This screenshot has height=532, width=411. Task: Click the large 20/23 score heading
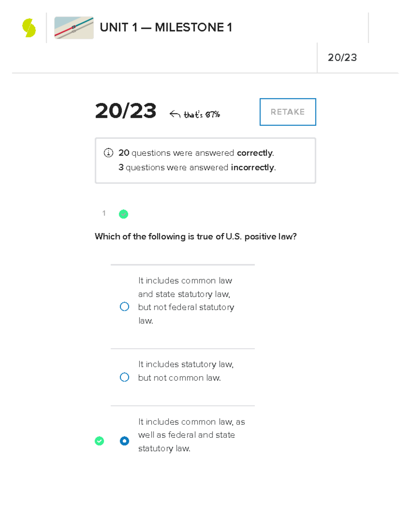pos(125,111)
